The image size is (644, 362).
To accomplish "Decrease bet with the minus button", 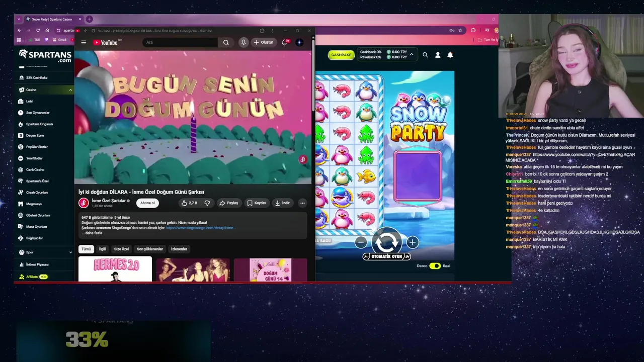I will [x=361, y=242].
